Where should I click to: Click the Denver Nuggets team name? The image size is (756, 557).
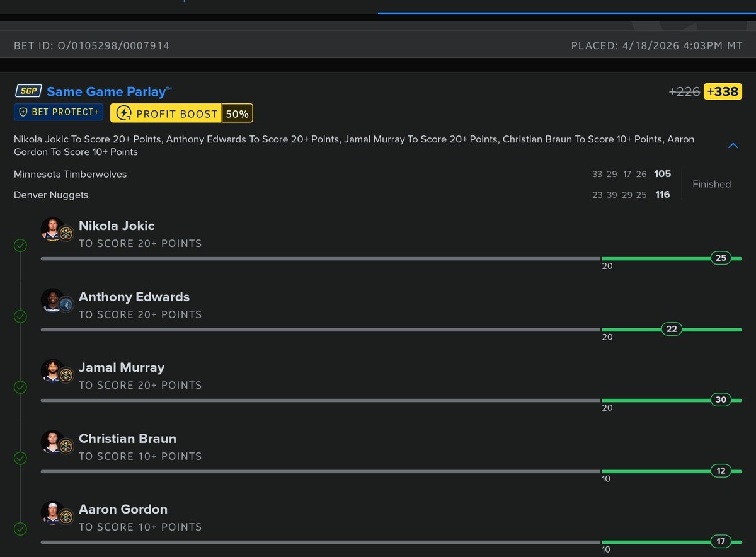pos(51,195)
